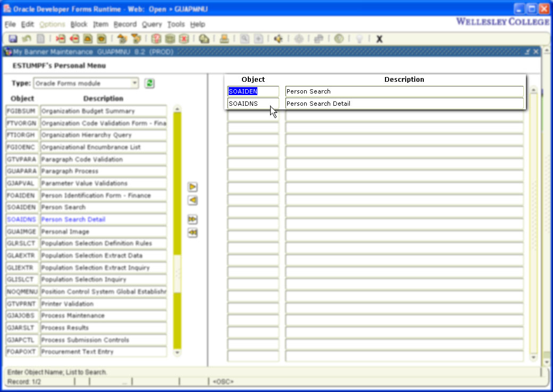
Task: Select GJAJOBS Process Maintenance entry
Action: click(86, 316)
